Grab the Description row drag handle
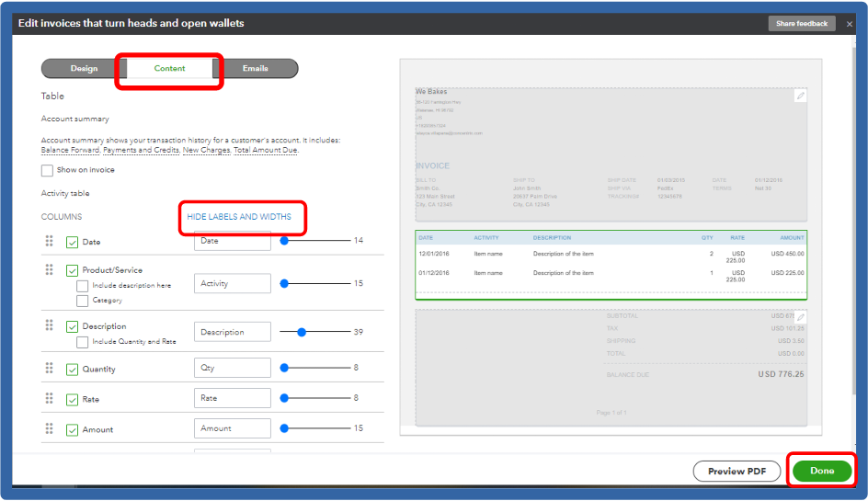The image size is (868, 501). (x=50, y=325)
